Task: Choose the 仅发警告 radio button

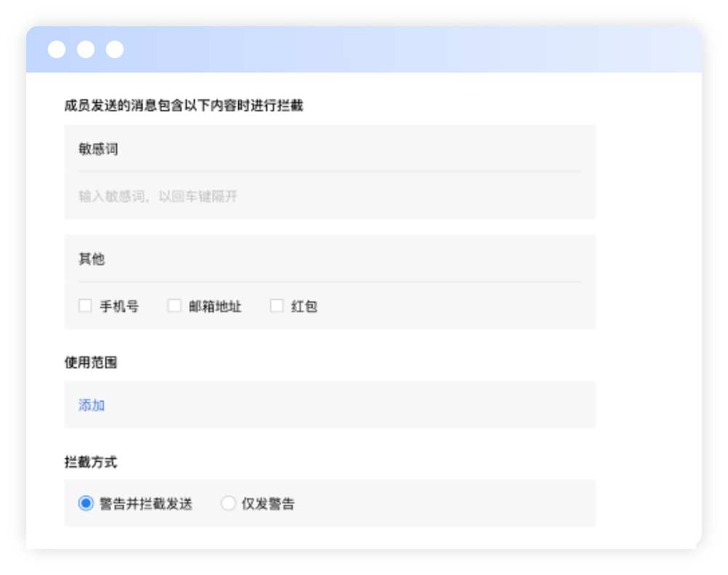Action: (x=229, y=503)
